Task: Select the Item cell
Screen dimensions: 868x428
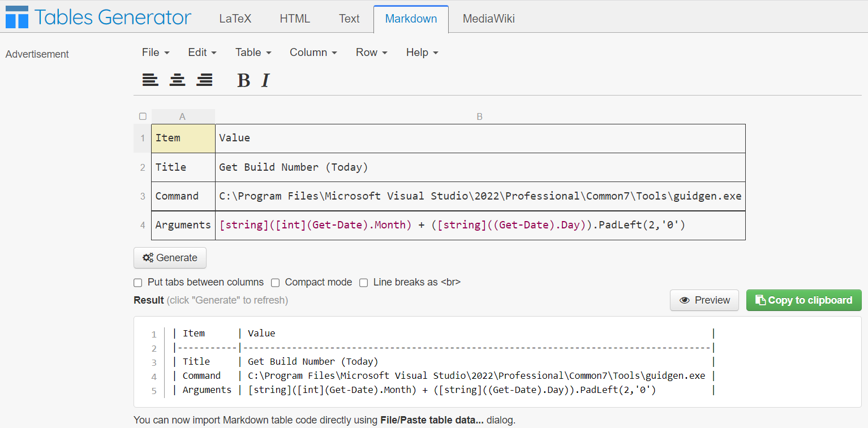Action: pyautogui.click(x=183, y=138)
